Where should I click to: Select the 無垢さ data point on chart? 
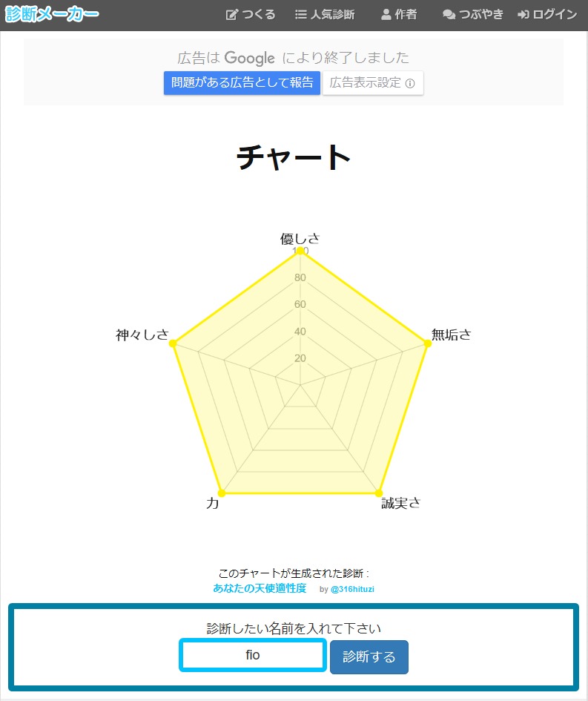(x=428, y=343)
